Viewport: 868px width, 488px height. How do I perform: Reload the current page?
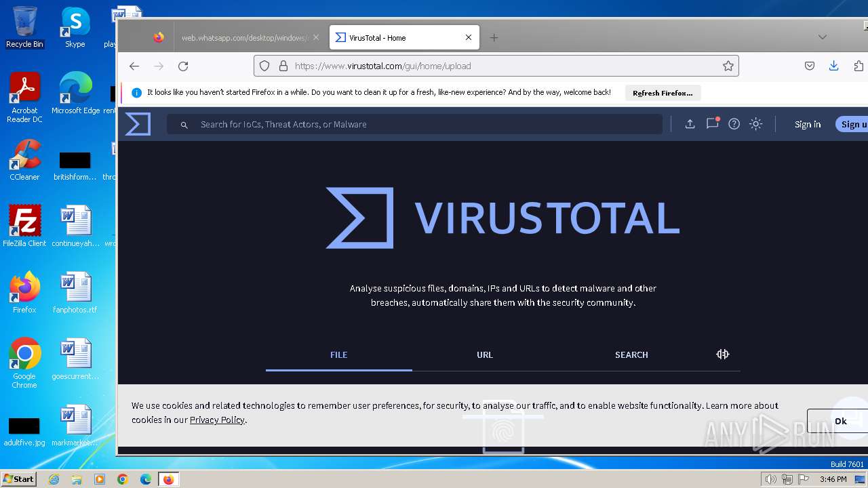[x=183, y=66]
